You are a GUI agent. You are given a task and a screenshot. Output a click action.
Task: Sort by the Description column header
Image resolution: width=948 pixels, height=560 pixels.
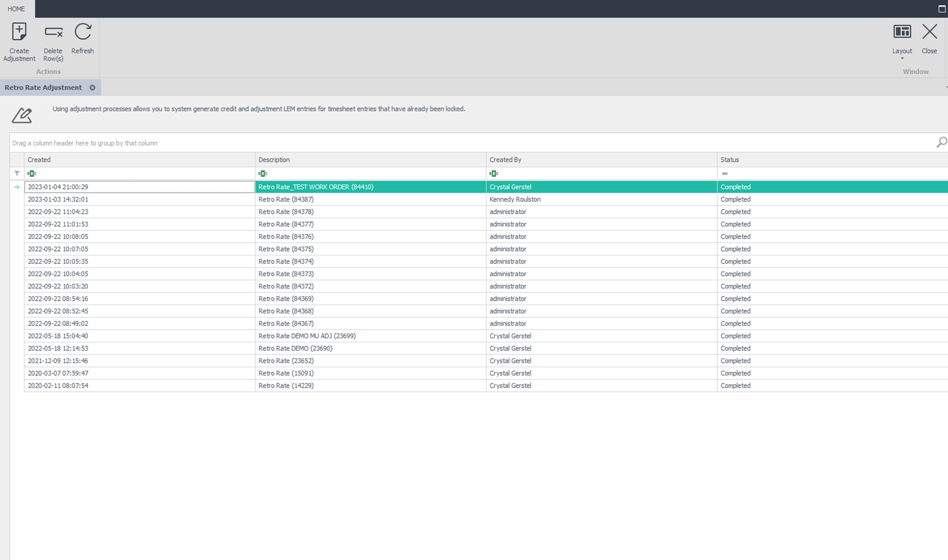tap(371, 160)
